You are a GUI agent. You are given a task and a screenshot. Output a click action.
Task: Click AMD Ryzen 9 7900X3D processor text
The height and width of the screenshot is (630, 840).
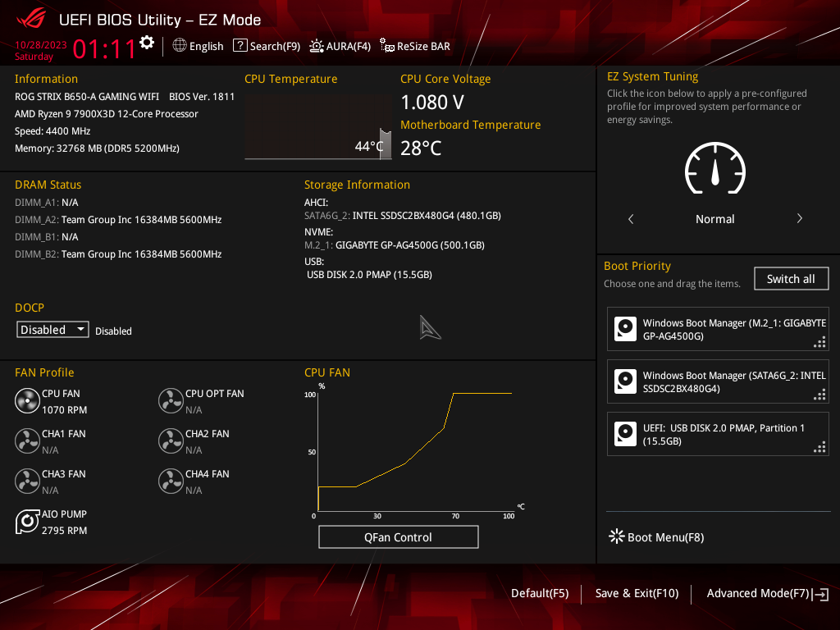pos(107,113)
